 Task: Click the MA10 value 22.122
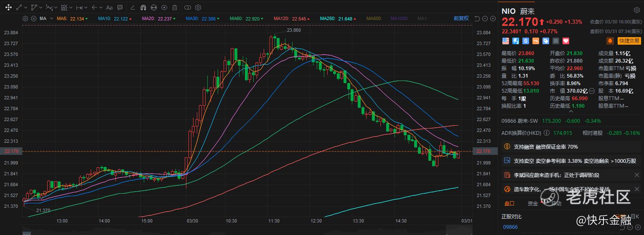click(121, 18)
